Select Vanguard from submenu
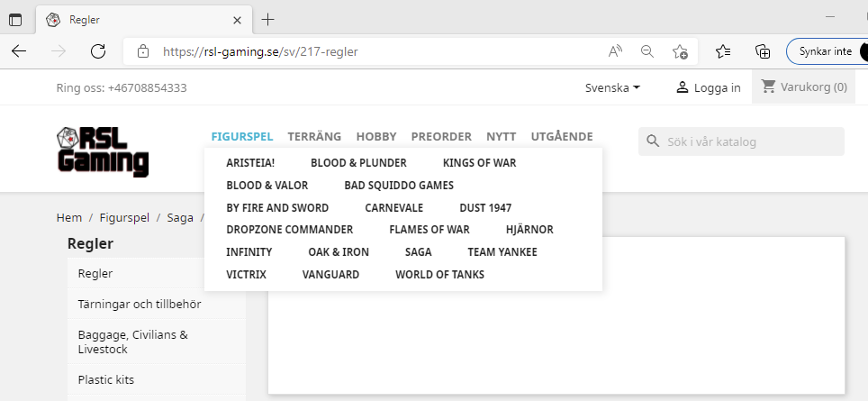 coord(331,275)
